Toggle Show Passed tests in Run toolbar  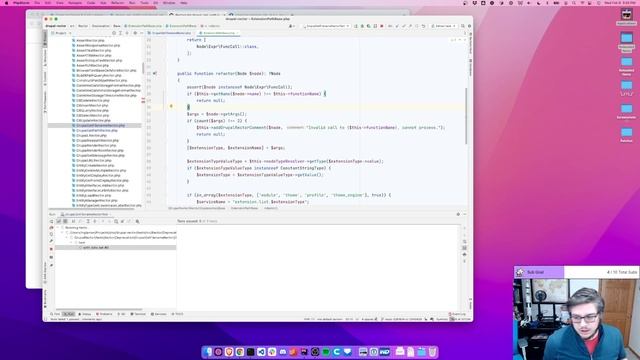click(x=58, y=221)
